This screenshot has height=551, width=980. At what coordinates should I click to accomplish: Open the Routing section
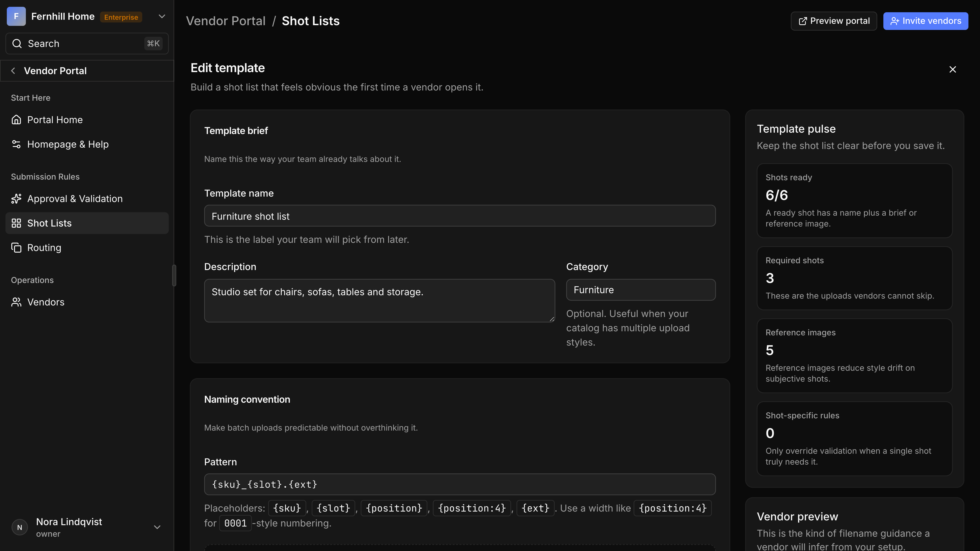[x=87, y=248]
